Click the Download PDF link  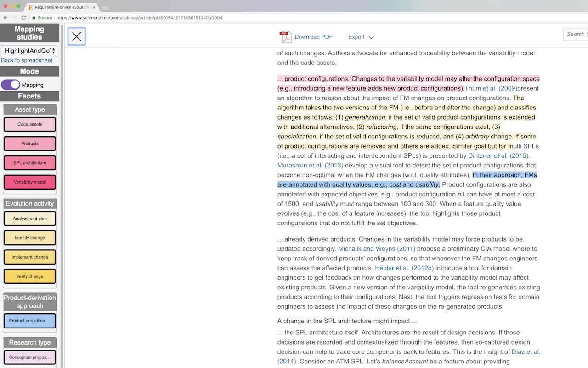(x=313, y=37)
